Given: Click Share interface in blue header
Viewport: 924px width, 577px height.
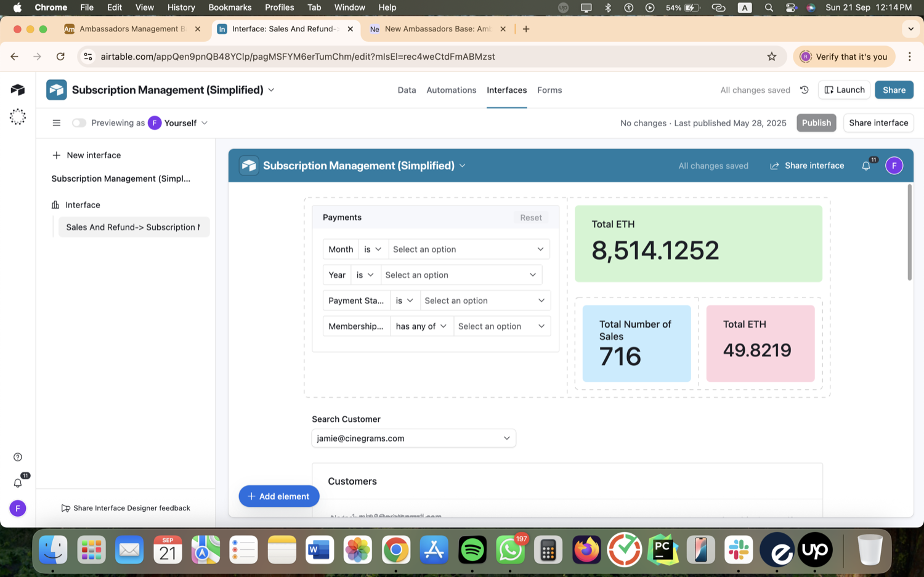Looking at the screenshot, I should pyautogui.click(x=807, y=166).
